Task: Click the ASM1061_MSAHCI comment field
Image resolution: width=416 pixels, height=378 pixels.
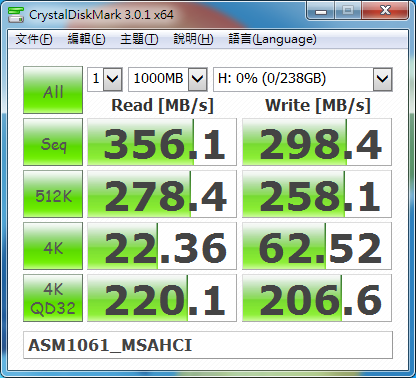Action: point(208,345)
